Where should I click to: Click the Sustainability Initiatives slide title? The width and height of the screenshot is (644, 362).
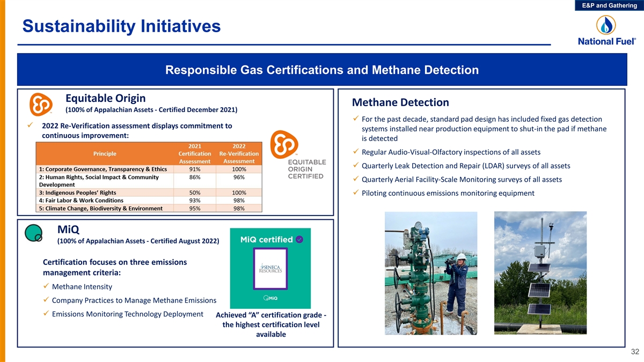[x=121, y=26]
